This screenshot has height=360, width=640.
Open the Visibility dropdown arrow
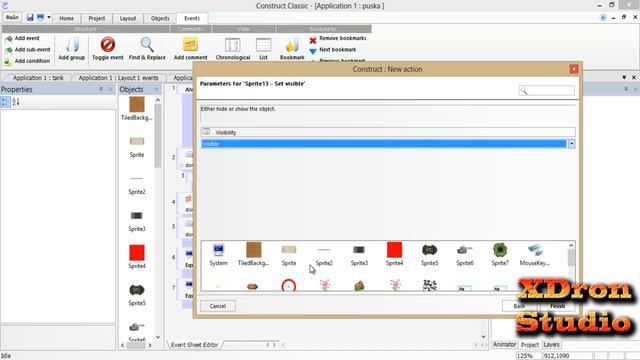pyautogui.click(x=571, y=144)
